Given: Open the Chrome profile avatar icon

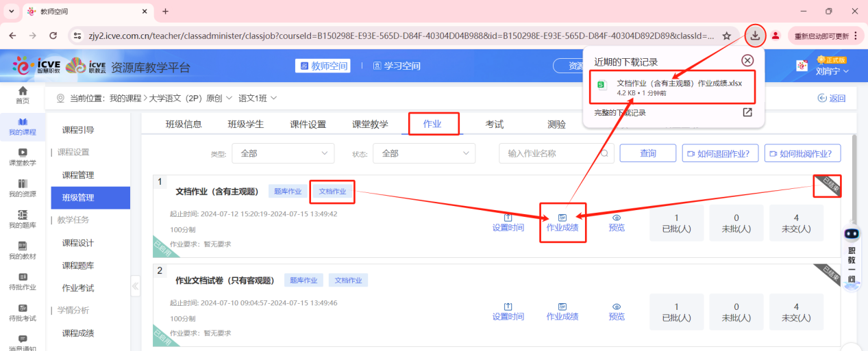Looking at the screenshot, I should [x=776, y=36].
